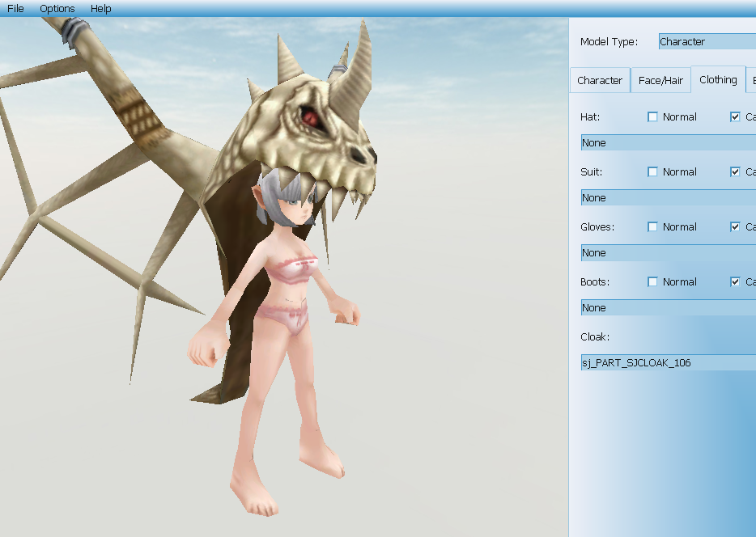The height and width of the screenshot is (537, 756).
Task: Switch to the Face/Hair tab
Action: tap(660, 81)
